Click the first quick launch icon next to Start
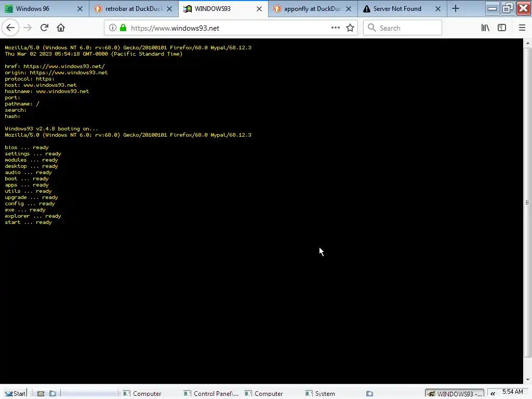The width and height of the screenshot is (532, 399). [x=41, y=394]
